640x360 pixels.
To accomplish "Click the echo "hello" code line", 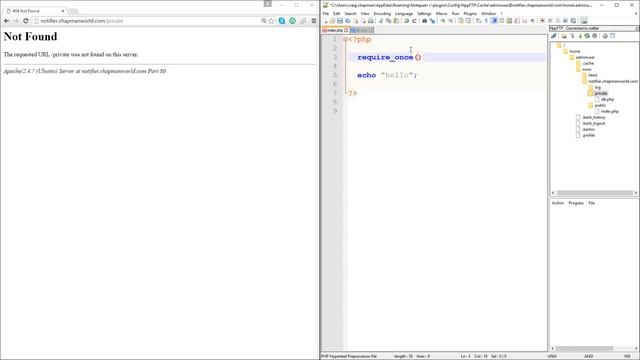I will coord(387,76).
